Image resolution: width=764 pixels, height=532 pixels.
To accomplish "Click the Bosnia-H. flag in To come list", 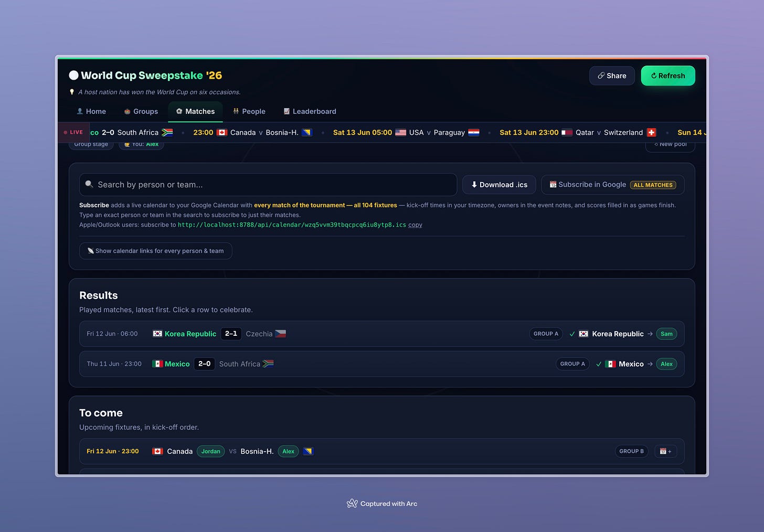I will click(309, 451).
